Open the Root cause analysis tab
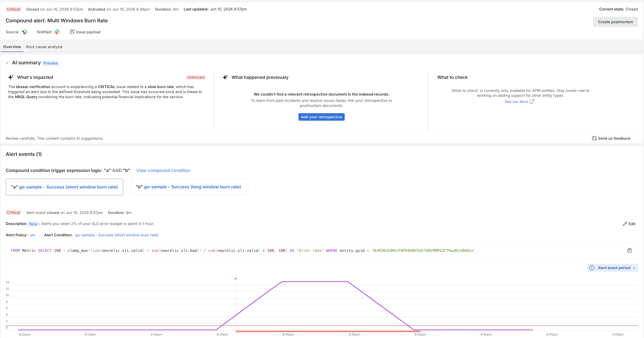This screenshot has width=644, height=338. pyautogui.click(x=44, y=47)
